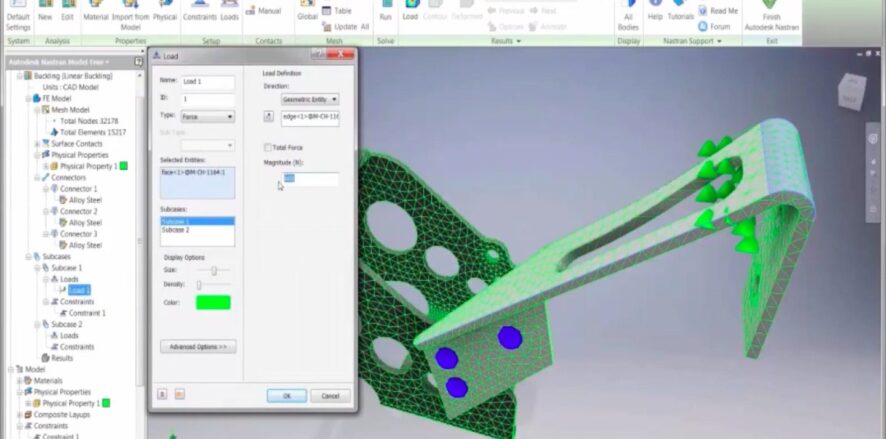Click the OK button in Load dialog
886x439 pixels.
pyautogui.click(x=286, y=396)
